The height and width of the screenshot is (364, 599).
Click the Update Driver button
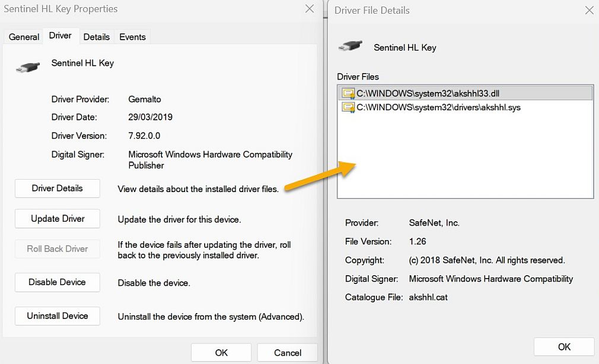pos(58,219)
